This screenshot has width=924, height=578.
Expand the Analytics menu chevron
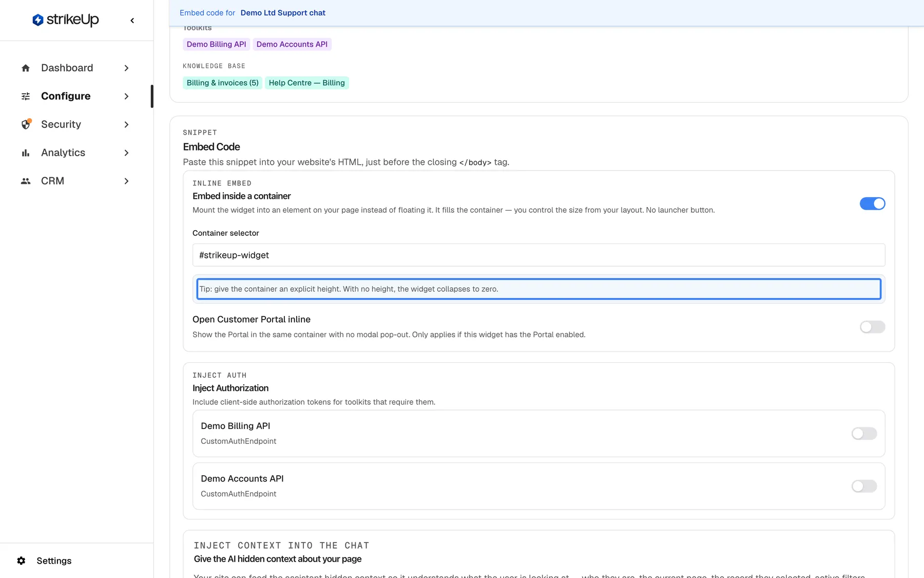[x=126, y=153]
